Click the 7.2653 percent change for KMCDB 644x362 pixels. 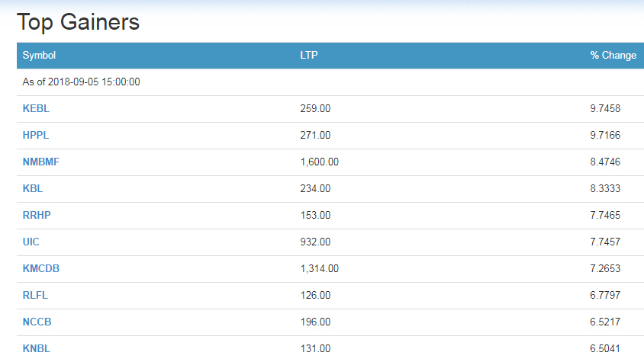pos(605,269)
